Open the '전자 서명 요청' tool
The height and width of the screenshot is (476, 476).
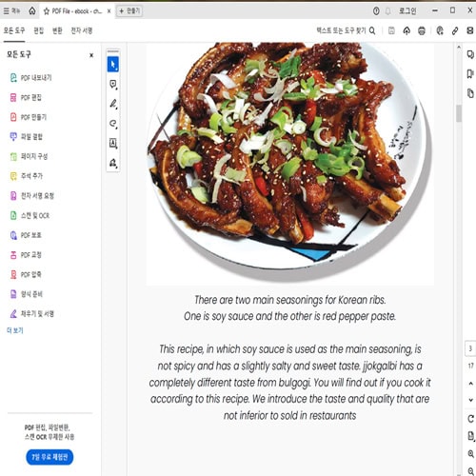click(32, 196)
